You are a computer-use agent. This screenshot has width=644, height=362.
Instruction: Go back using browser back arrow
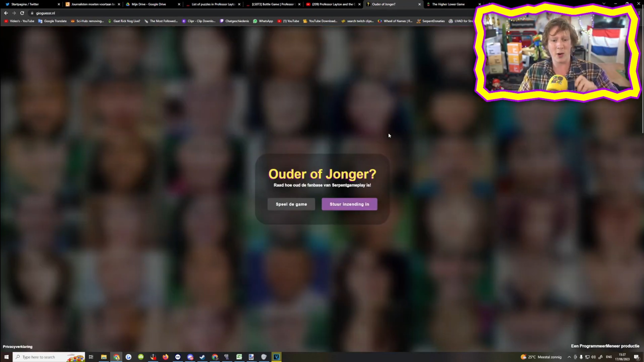pos(6,13)
